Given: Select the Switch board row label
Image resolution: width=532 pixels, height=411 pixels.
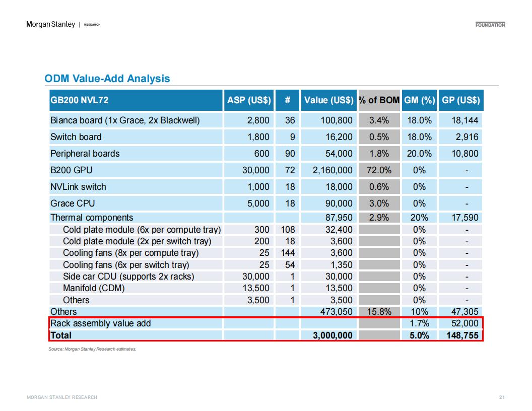Looking at the screenshot, I should (x=76, y=137).
